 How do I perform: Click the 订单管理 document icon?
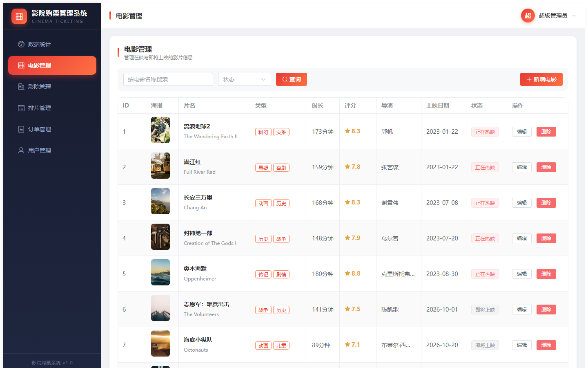pyautogui.click(x=21, y=129)
